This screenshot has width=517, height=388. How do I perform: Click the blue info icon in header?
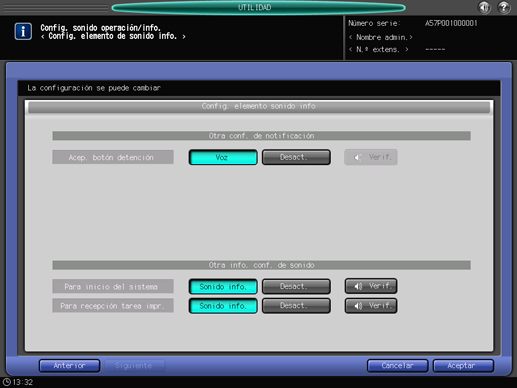(x=23, y=31)
